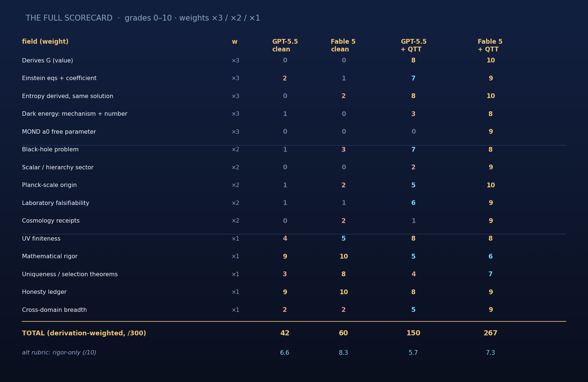This screenshot has width=588, height=382.
Task: Click the 'Mathematical rigor' row label
Action: coord(50,256)
